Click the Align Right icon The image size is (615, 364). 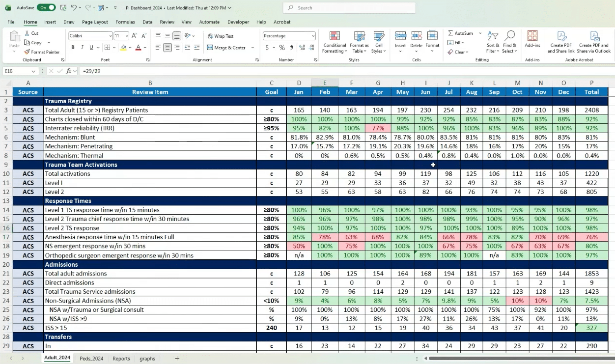(177, 48)
